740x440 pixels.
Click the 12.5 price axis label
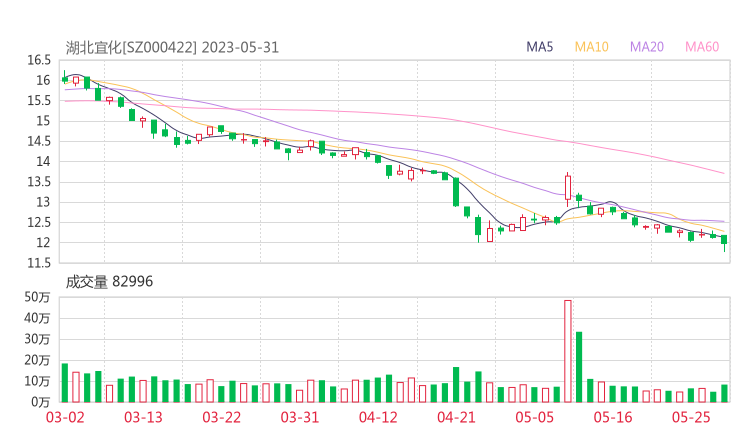pos(39,222)
